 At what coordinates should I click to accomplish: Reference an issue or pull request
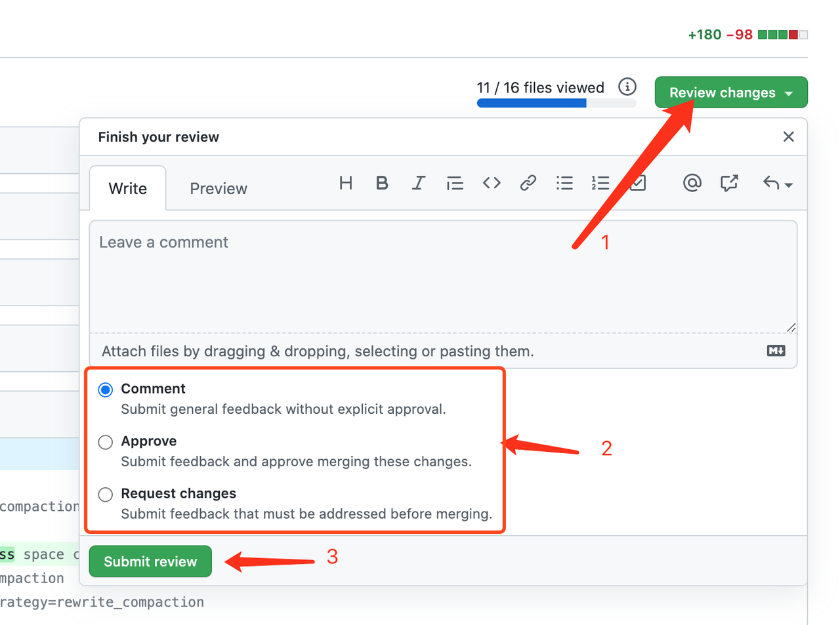click(x=729, y=183)
